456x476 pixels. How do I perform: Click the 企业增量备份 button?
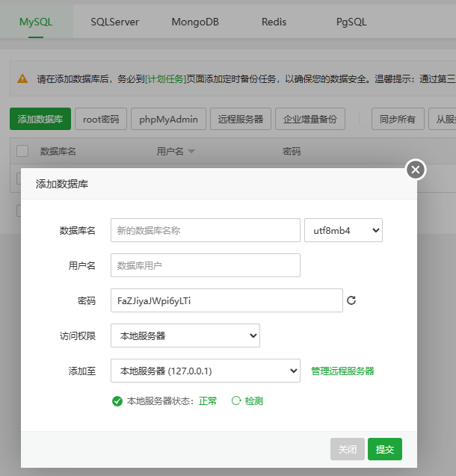[x=310, y=119]
